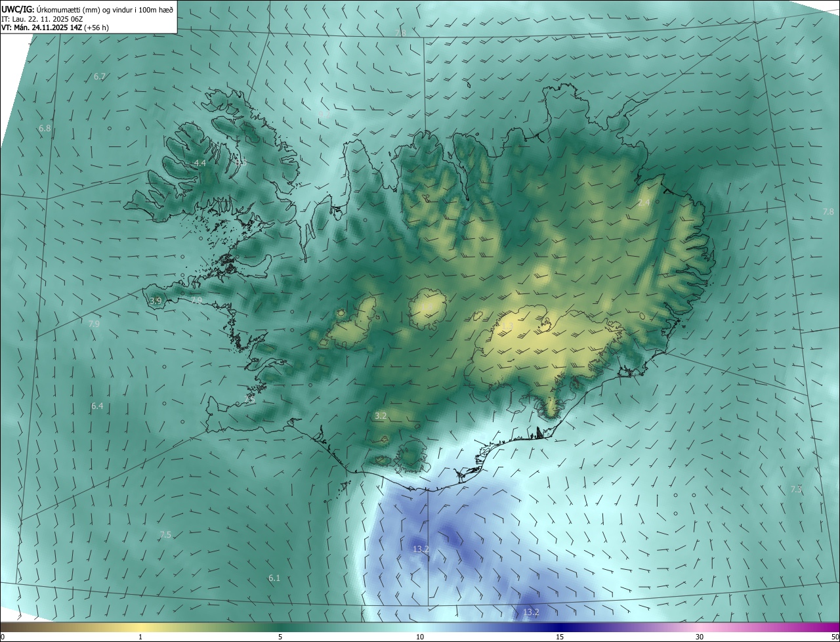The width and height of the screenshot is (840, 642).
Task: Click the colorbar tick label 0
Action: [x=3, y=637]
